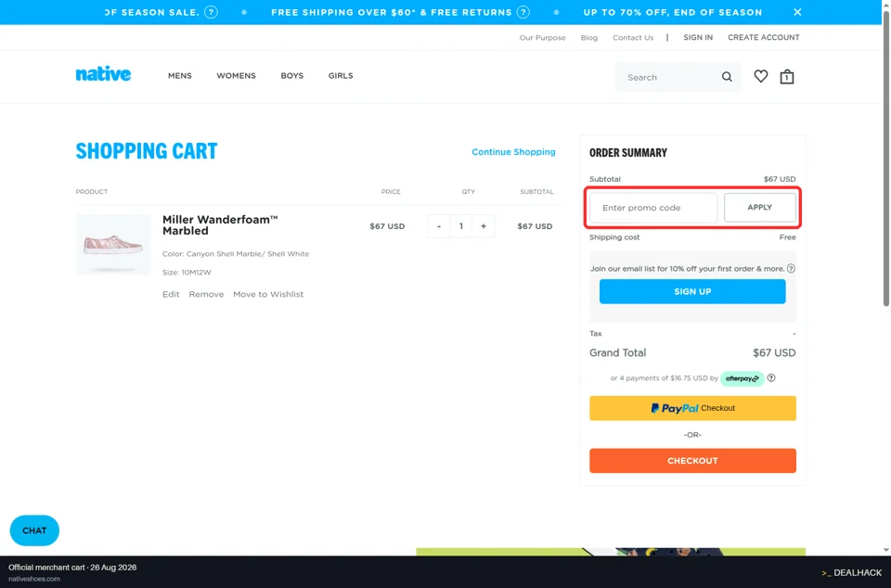Click Afterpay info question mark icon
The width and height of the screenshot is (891, 588).
pyautogui.click(x=771, y=378)
